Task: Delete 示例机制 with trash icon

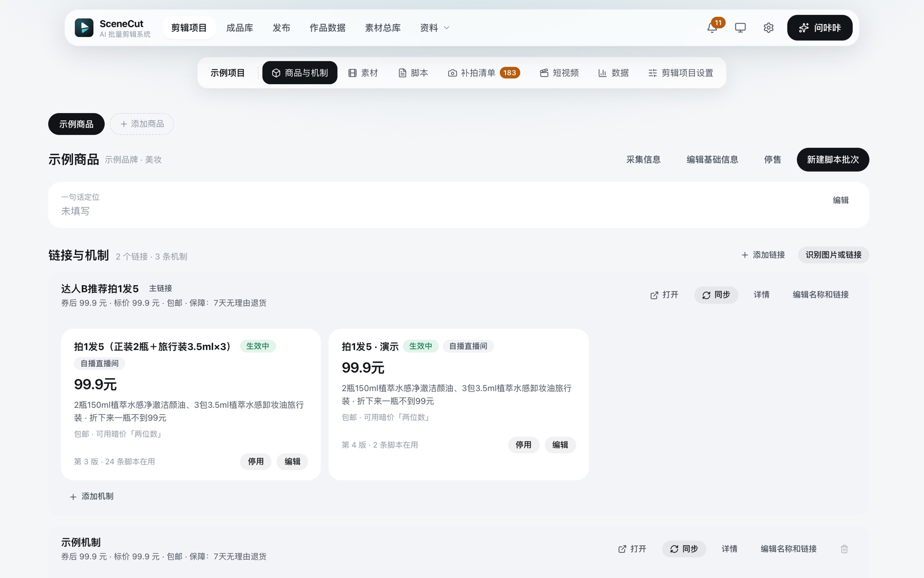Action: (844, 549)
